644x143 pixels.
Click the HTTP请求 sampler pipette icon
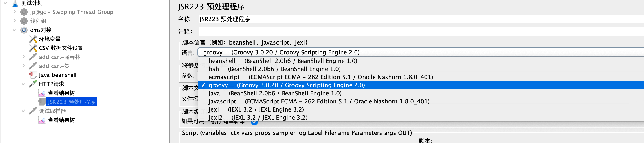[33, 84]
